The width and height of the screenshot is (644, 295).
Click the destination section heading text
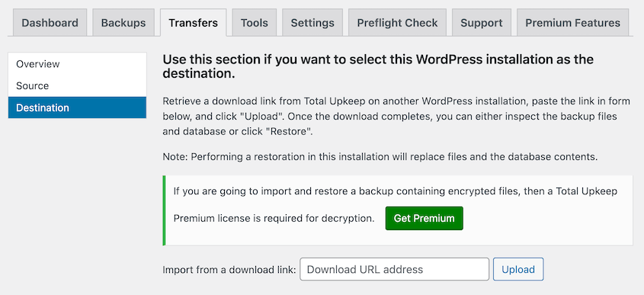pyautogui.click(x=378, y=66)
